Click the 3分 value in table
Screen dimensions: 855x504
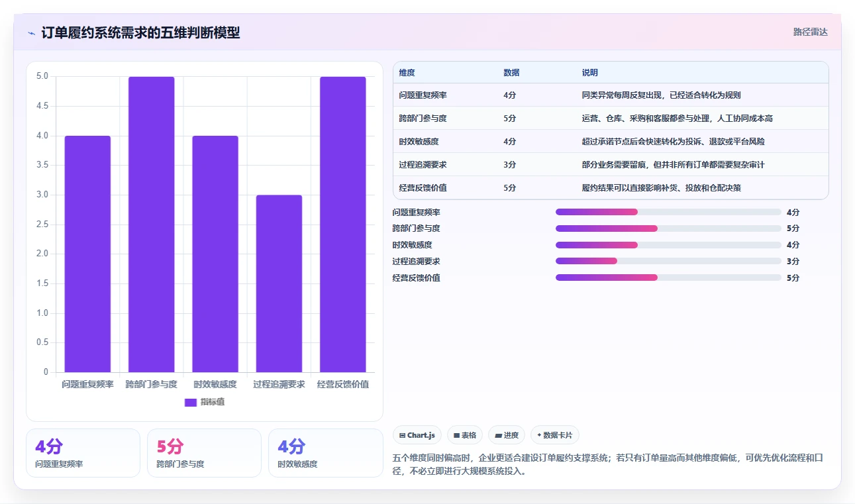[x=510, y=165]
